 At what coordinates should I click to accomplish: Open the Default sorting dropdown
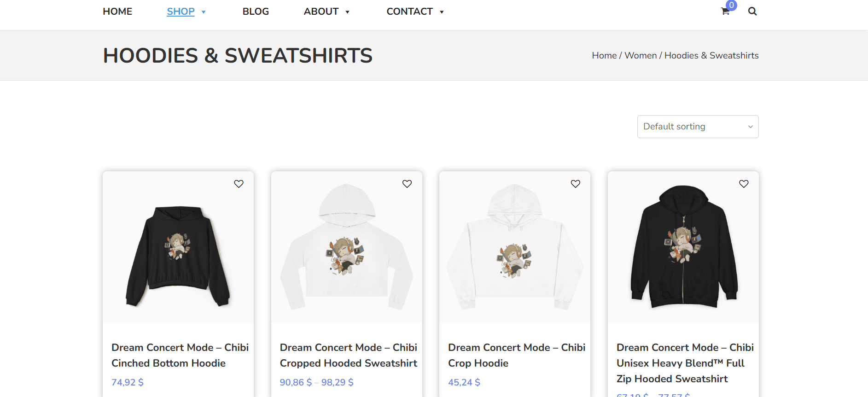point(698,127)
